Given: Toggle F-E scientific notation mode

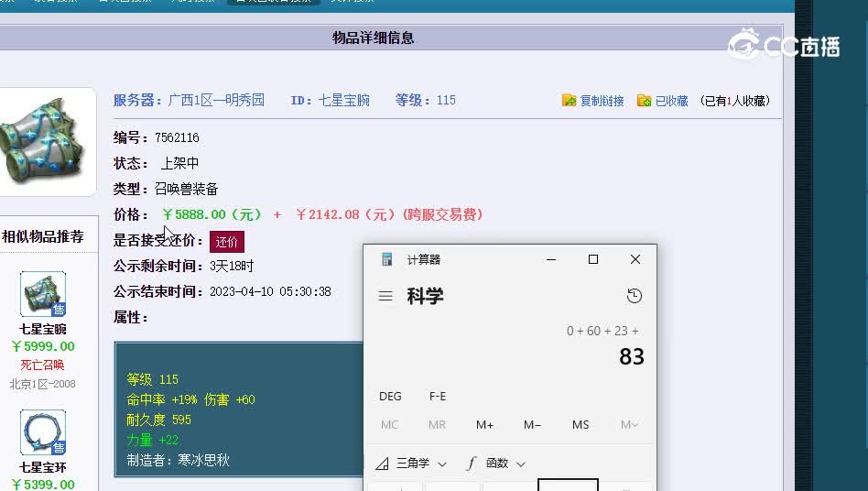Looking at the screenshot, I should [438, 397].
